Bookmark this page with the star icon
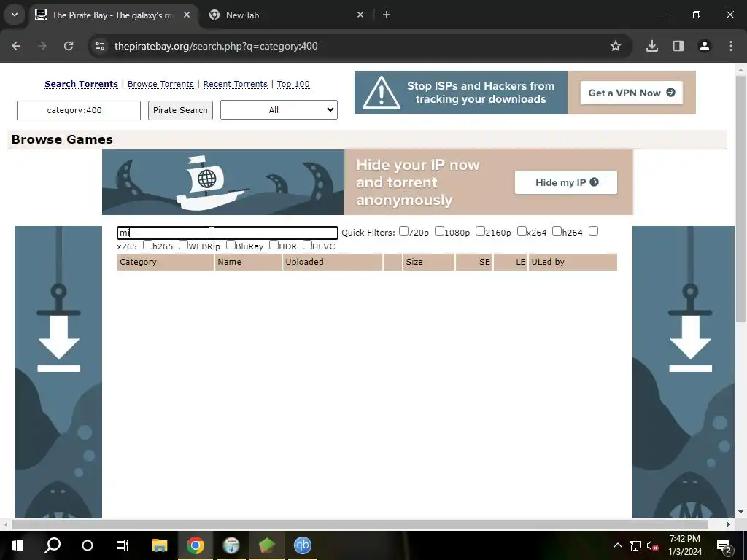This screenshot has height=560, width=747. 616,46
